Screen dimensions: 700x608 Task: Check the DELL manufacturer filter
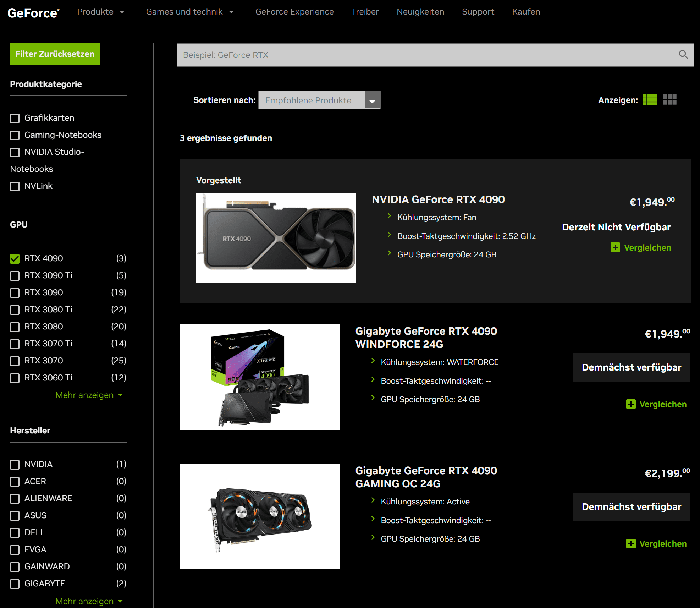[x=15, y=533]
